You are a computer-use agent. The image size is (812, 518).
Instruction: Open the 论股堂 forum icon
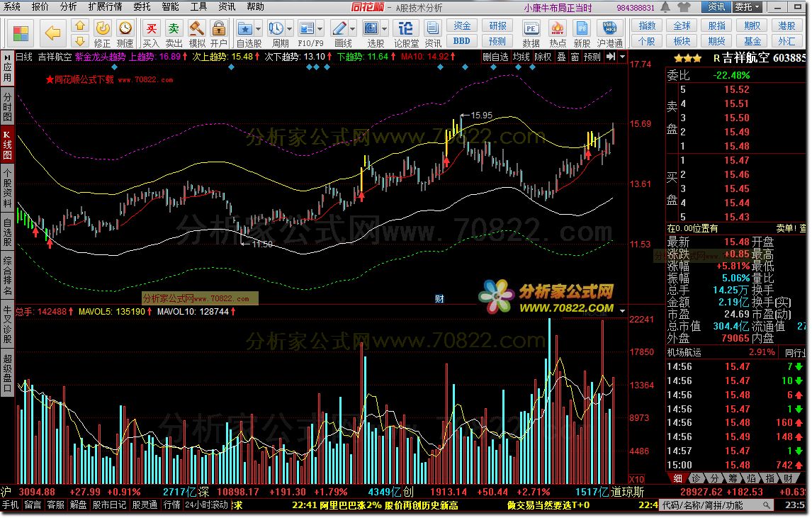(x=407, y=28)
